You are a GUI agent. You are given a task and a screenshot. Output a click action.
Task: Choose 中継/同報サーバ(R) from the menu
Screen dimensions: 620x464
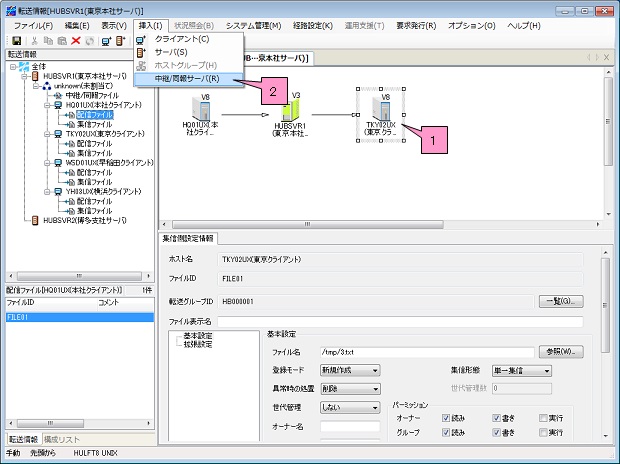pyautogui.click(x=188, y=78)
